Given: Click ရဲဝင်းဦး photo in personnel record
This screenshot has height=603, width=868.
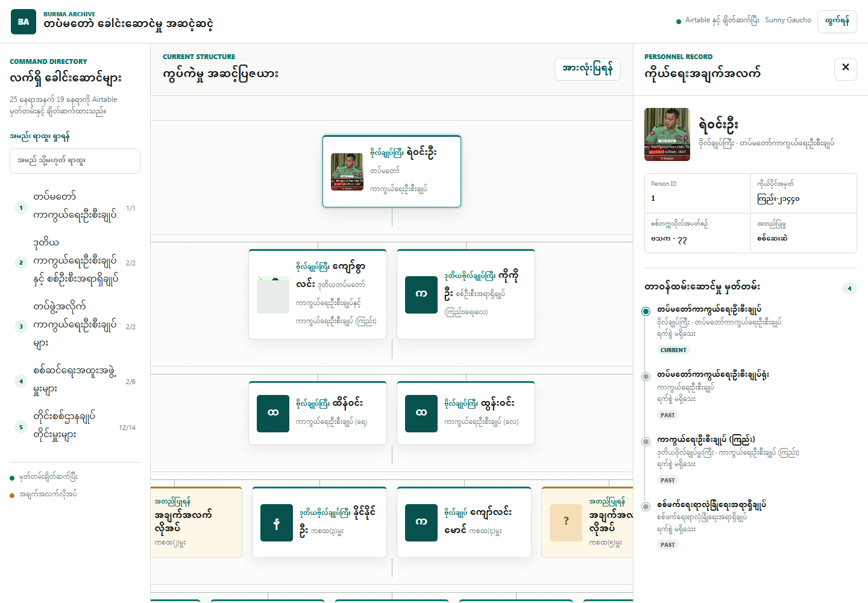Looking at the screenshot, I should click(x=667, y=134).
